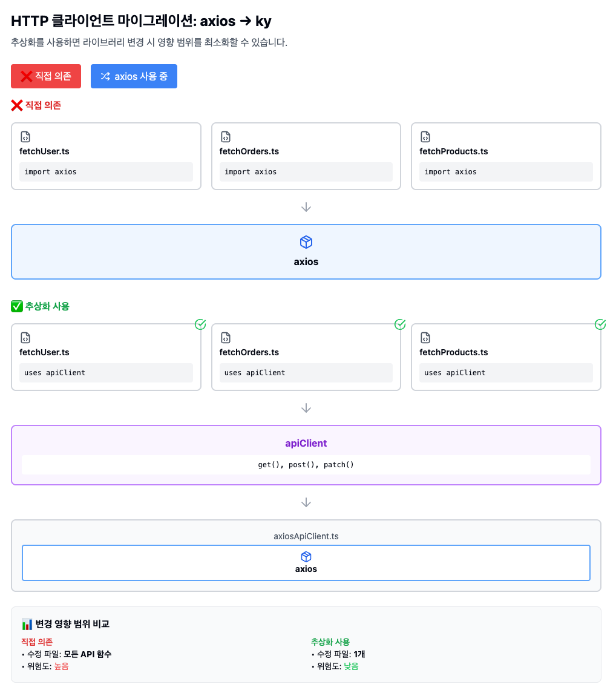Click green checkbox emoji beside 추상화 사용 heading
The width and height of the screenshot is (616, 696).
[17, 306]
